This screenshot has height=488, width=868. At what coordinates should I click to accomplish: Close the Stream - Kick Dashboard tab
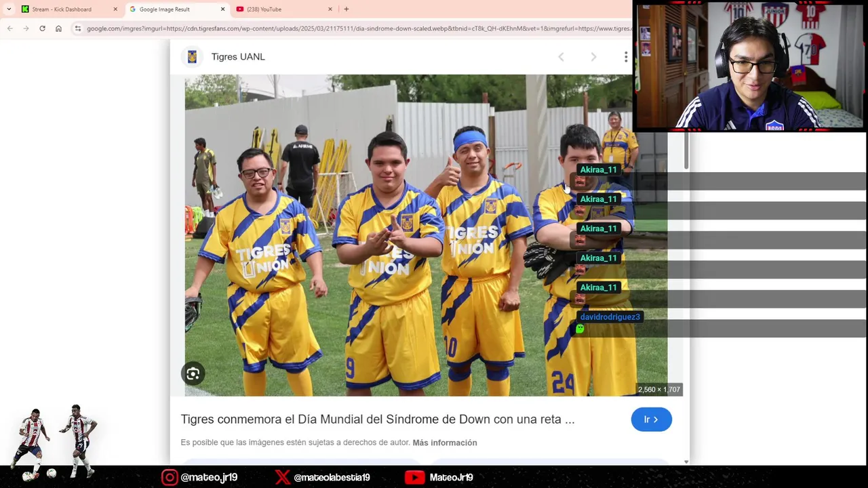point(115,9)
